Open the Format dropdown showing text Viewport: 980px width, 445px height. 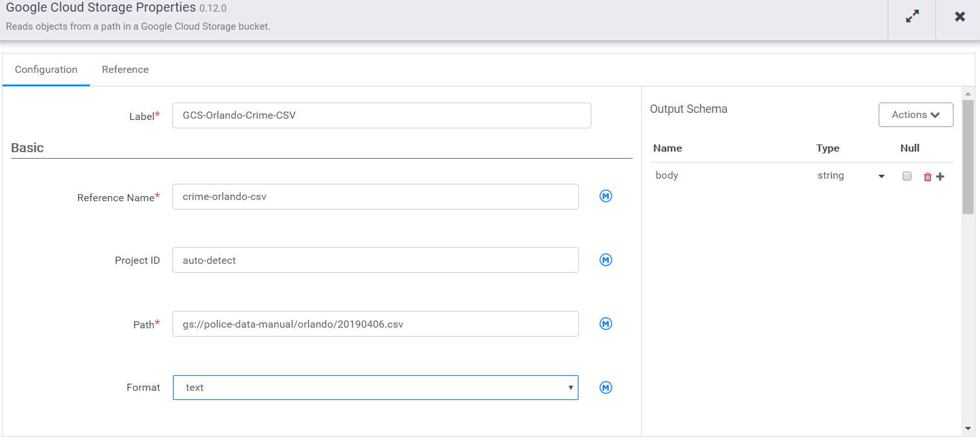375,388
